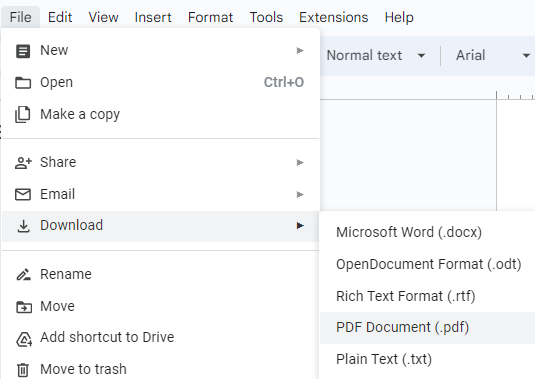535x379 pixels.
Task: Open the Extensions menu
Action: point(334,17)
